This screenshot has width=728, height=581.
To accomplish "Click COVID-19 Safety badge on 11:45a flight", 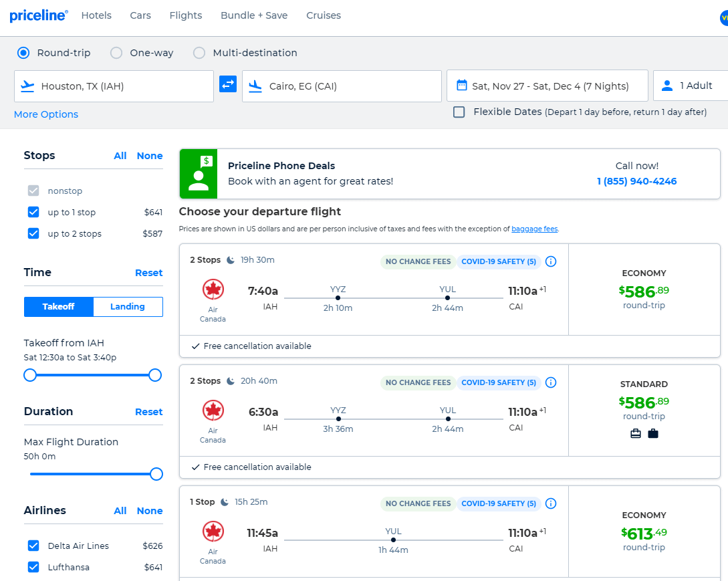I will point(499,503).
